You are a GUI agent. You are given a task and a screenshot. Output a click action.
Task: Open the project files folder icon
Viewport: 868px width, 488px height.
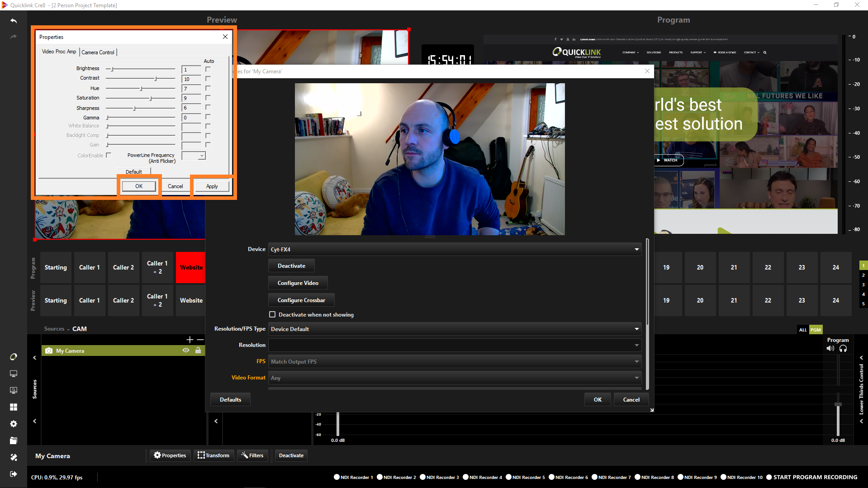14,441
